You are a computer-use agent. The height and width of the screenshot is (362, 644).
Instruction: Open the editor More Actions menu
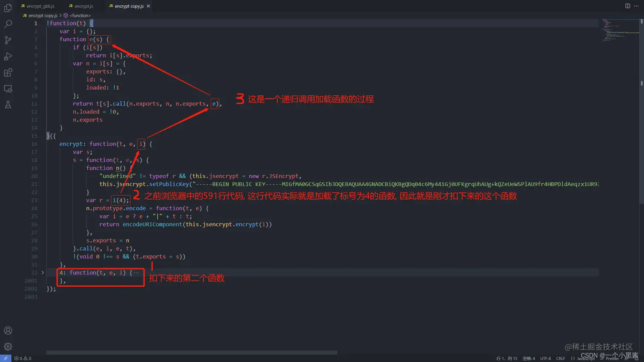636,6
